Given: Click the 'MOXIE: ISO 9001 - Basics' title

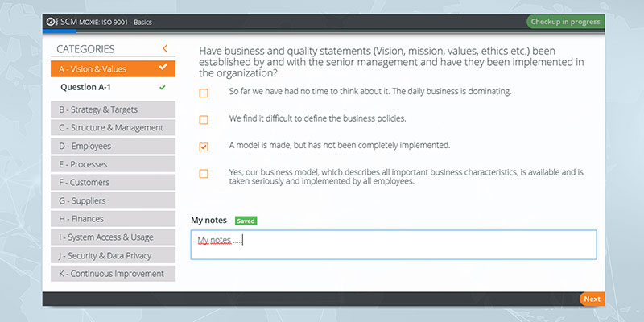Looking at the screenshot, I should (x=115, y=23).
